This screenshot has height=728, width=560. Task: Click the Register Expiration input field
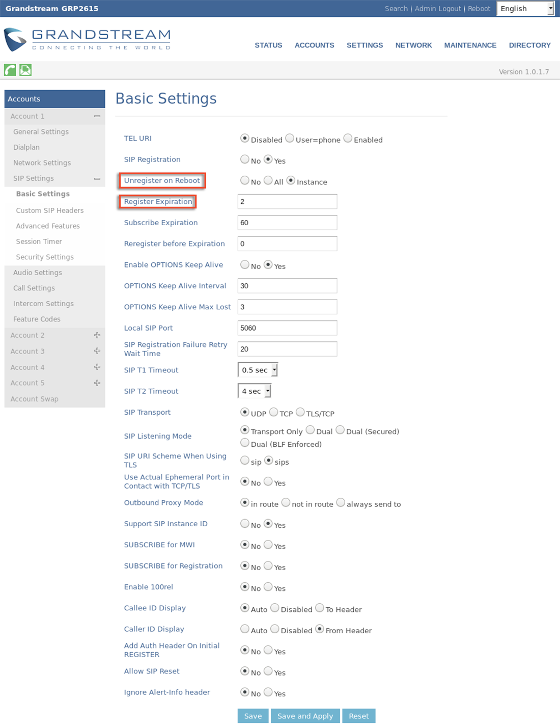coord(287,201)
